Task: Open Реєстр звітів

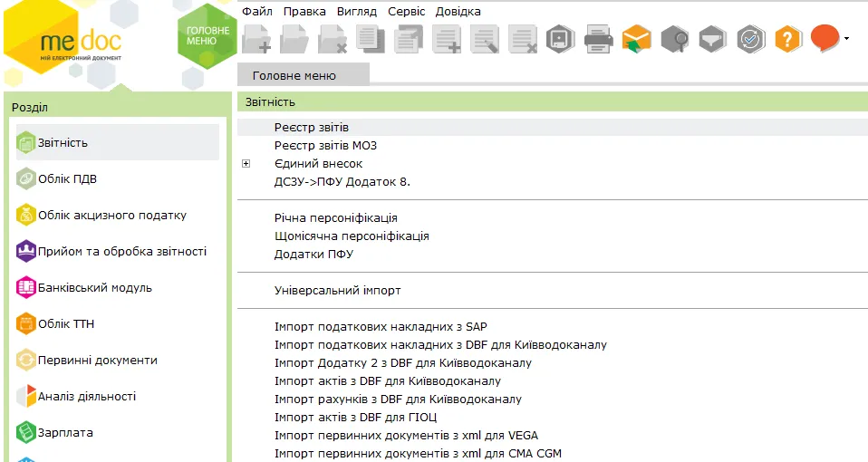Action: 311,127
